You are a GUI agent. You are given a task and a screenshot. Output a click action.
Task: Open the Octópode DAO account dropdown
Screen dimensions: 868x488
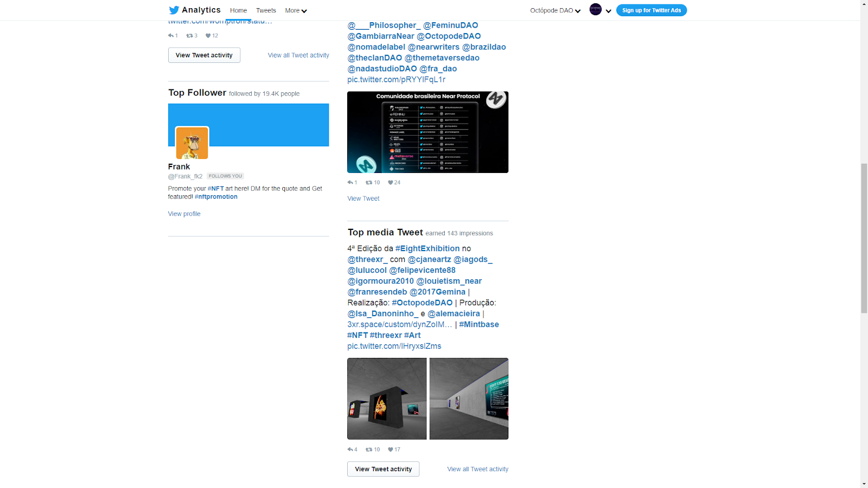point(555,10)
